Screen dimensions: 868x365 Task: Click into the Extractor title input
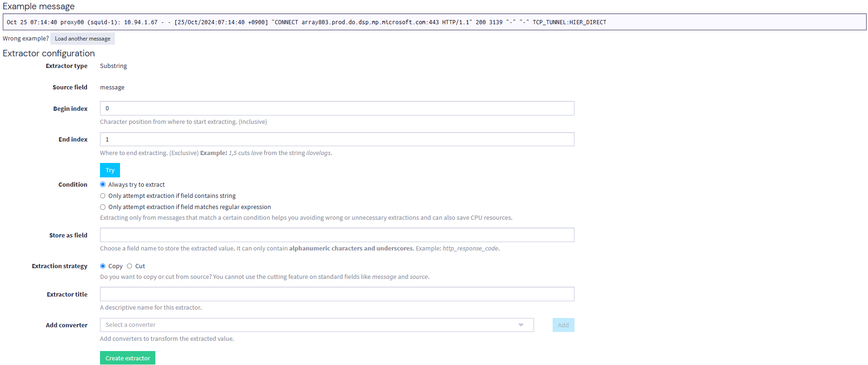(x=337, y=294)
